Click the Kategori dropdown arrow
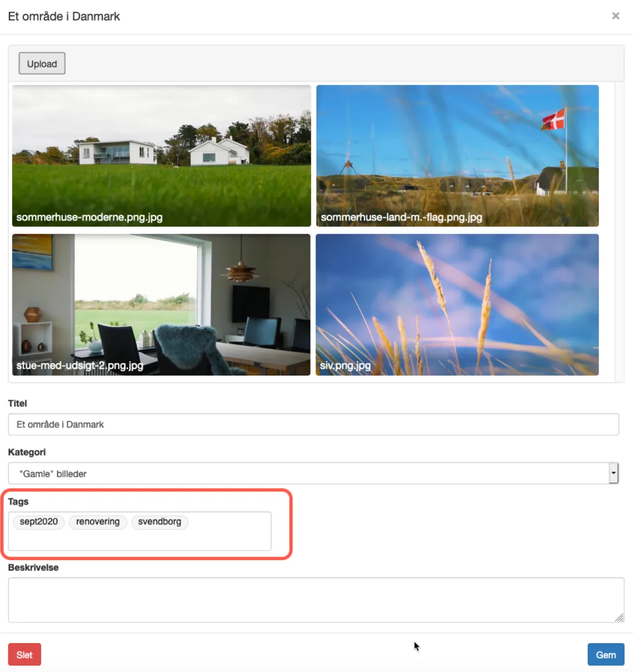This screenshot has width=633, height=672. 614,473
